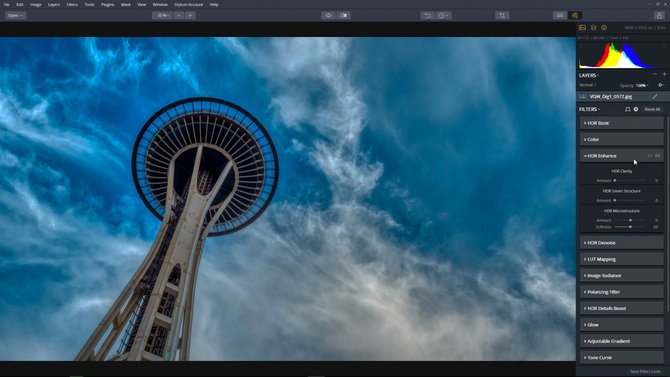670x377 pixels.
Task: Expand the HDR Basic filter
Action: 622,123
